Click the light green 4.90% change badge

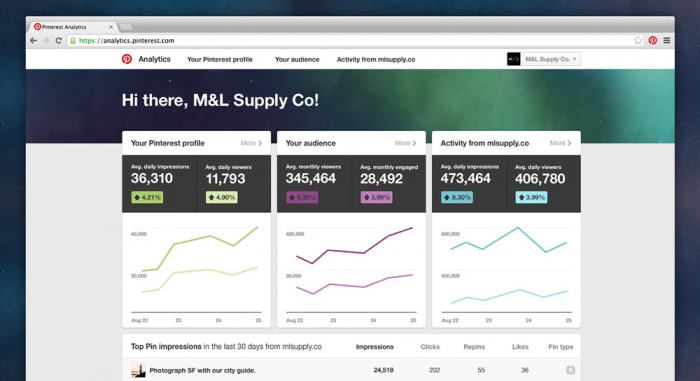tap(221, 197)
